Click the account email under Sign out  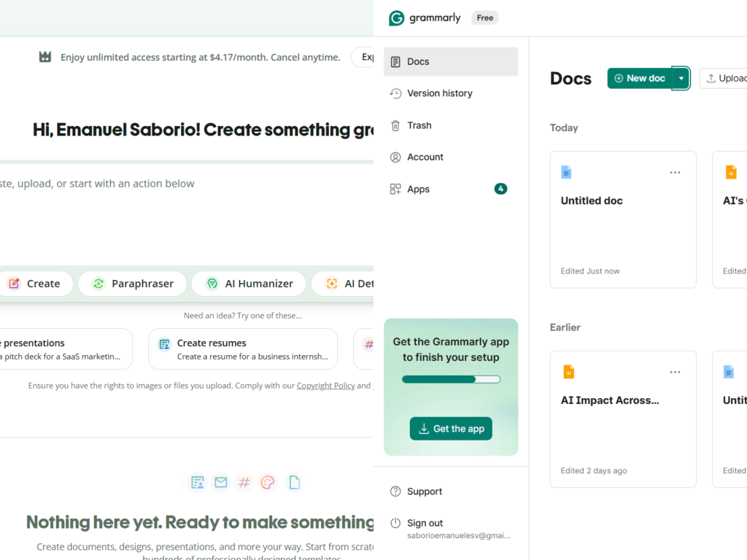458,536
